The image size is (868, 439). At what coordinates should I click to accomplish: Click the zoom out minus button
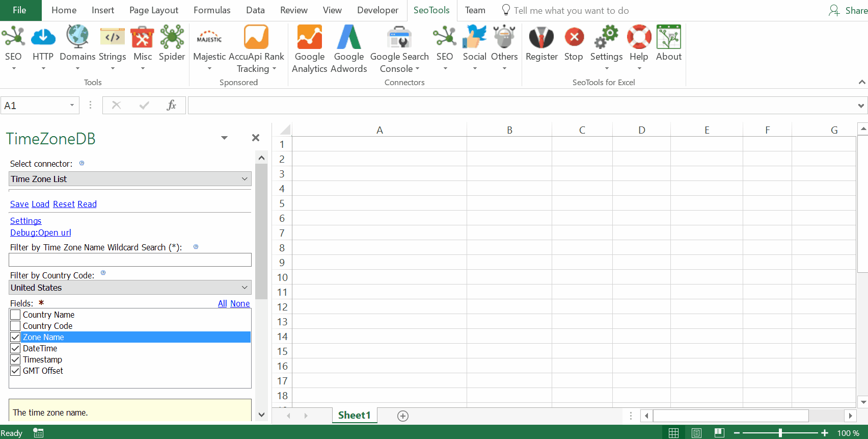tap(736, 433)
